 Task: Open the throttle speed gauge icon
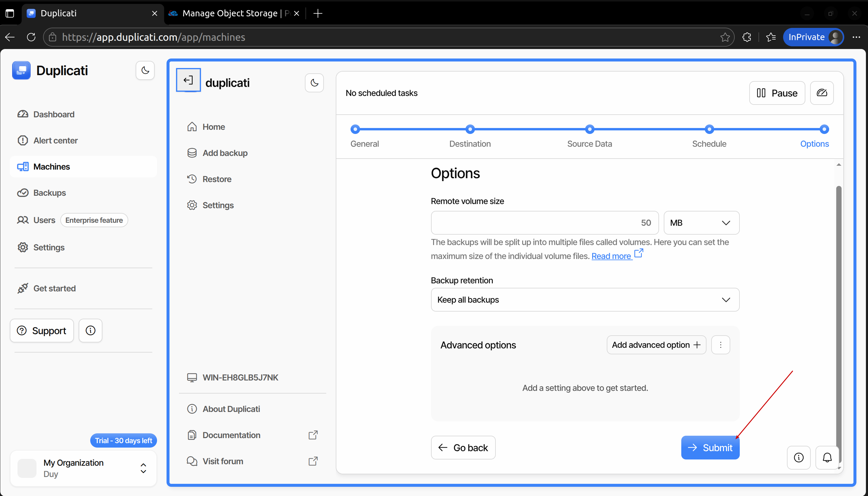point(822,93)
